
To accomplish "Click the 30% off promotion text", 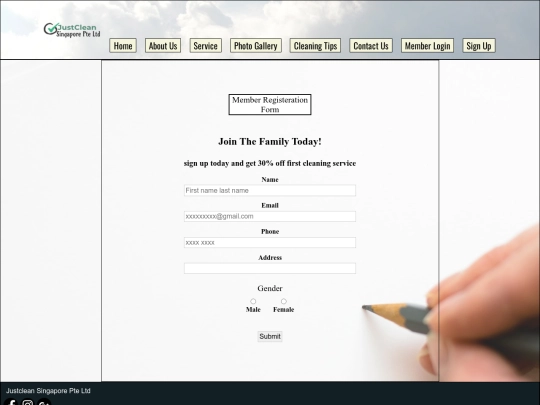I will [270, 163].
